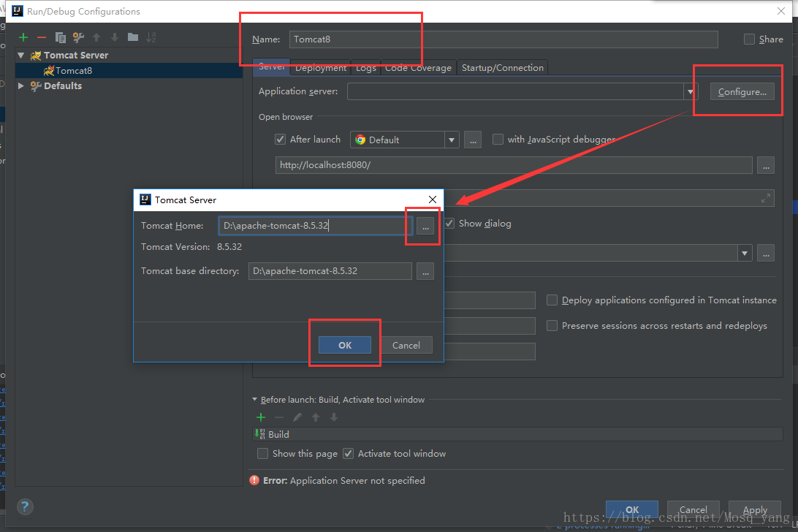The height and width of the screenshot is (532, 798).
Task: Open the Default browser dropdown
Action: (452, 140)
